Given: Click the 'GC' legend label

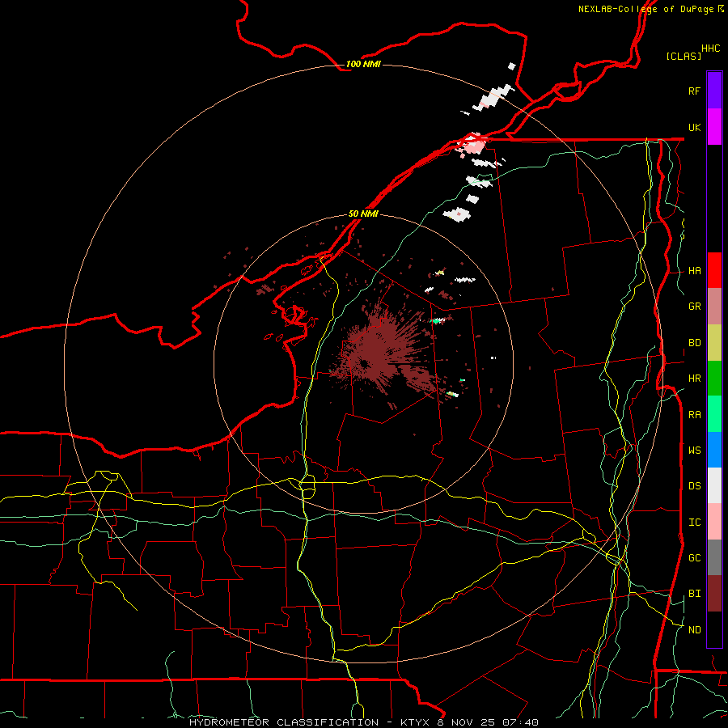Looking at the screenshot, I should (694, 558).
